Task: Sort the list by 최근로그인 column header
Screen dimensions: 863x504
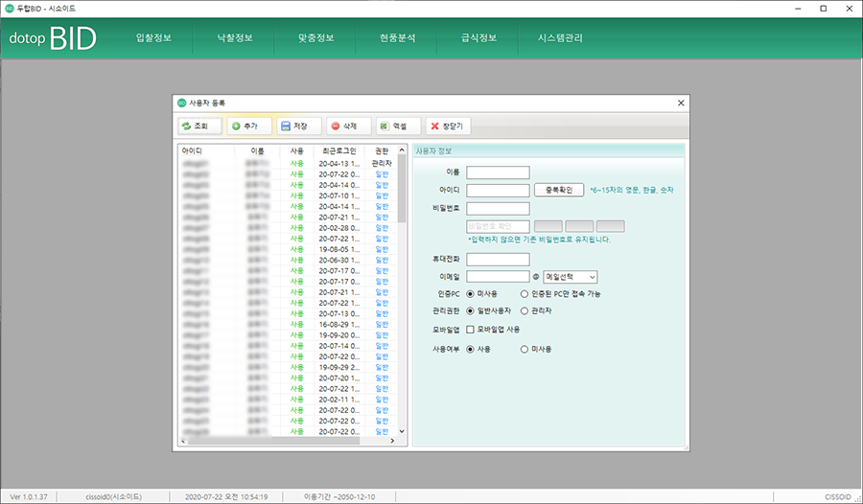Action: (x=339, y=150)
